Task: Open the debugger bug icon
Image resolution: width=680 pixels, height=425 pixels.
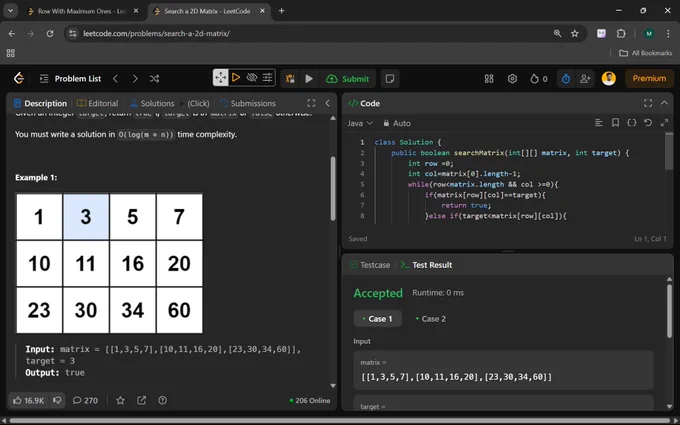Action: coord(290,78)
